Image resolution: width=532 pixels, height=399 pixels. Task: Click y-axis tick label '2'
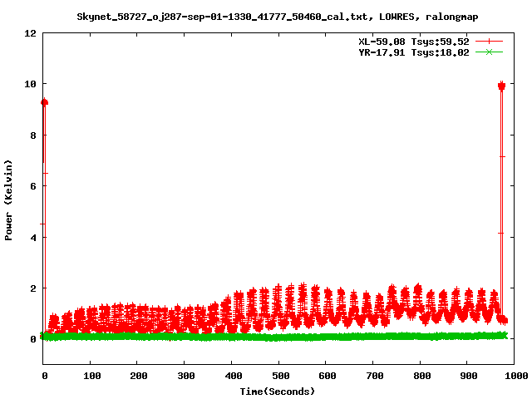pyautogui.click(x=33, y=288)
